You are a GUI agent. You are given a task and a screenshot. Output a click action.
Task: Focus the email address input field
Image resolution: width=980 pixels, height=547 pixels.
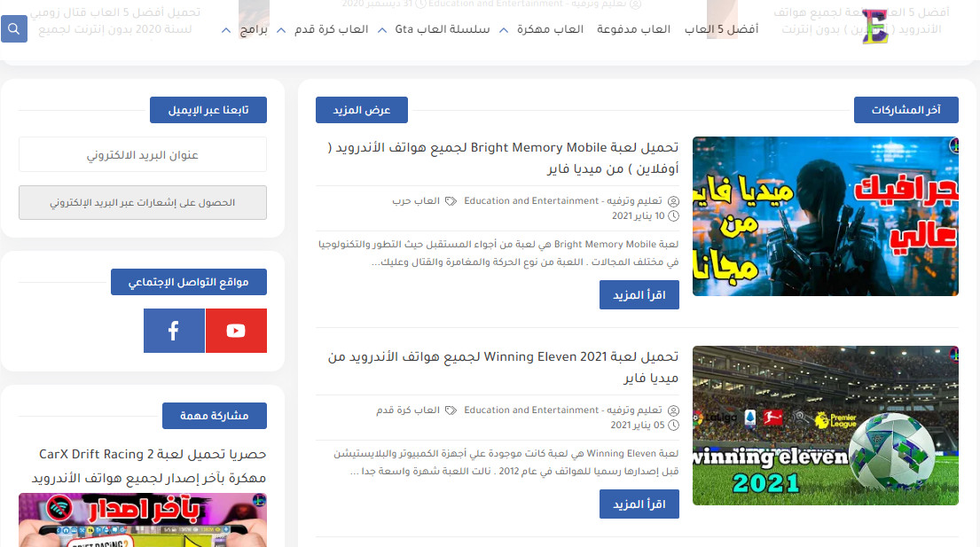(143, 154)
